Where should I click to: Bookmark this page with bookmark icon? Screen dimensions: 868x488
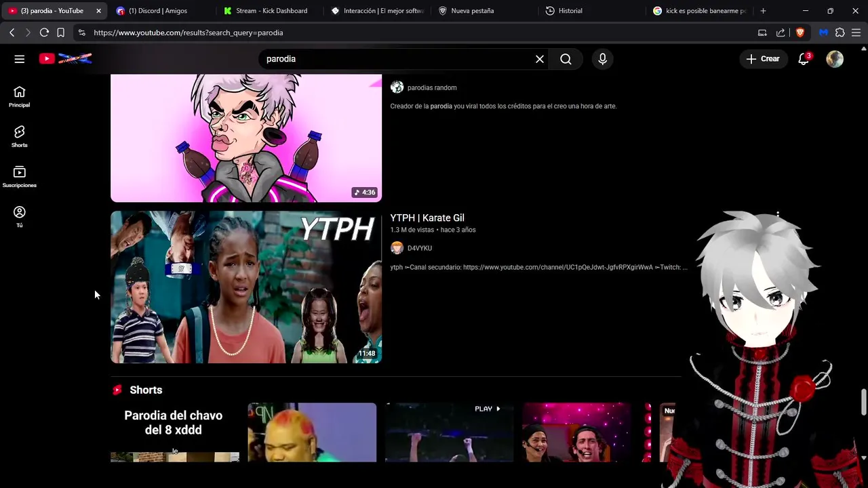60,33
